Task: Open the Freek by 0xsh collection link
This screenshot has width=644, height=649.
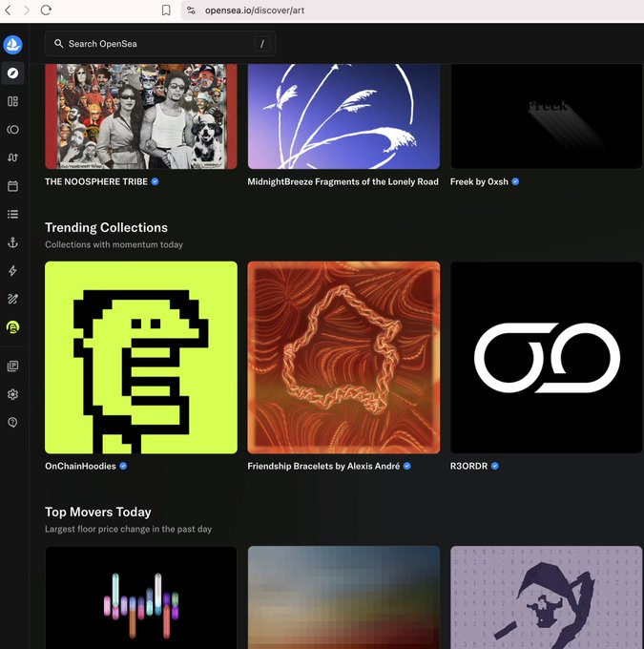Action: point(479,181)
